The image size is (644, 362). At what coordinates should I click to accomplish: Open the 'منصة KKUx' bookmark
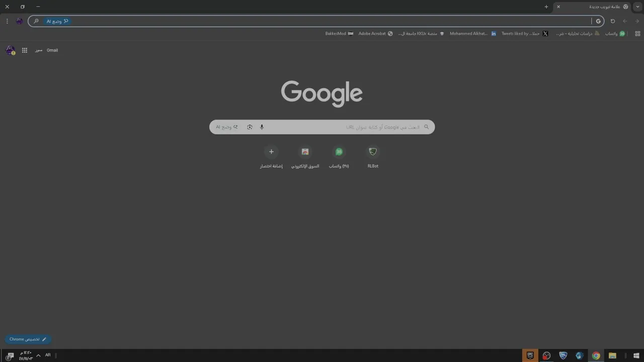coord(421,34)
